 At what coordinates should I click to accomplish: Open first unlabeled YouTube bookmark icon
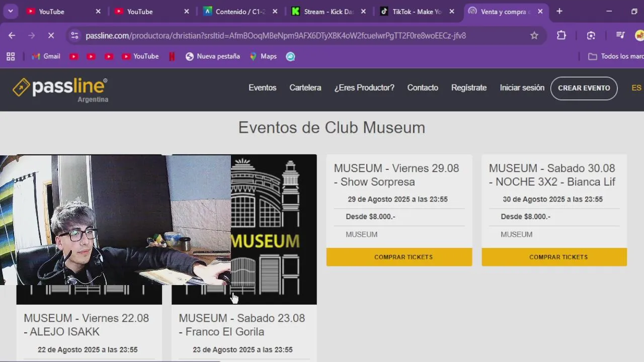74,56
